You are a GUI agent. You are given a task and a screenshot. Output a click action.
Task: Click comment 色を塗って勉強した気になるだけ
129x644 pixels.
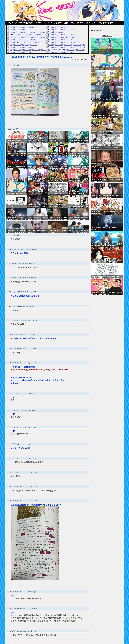pos(25,296)
